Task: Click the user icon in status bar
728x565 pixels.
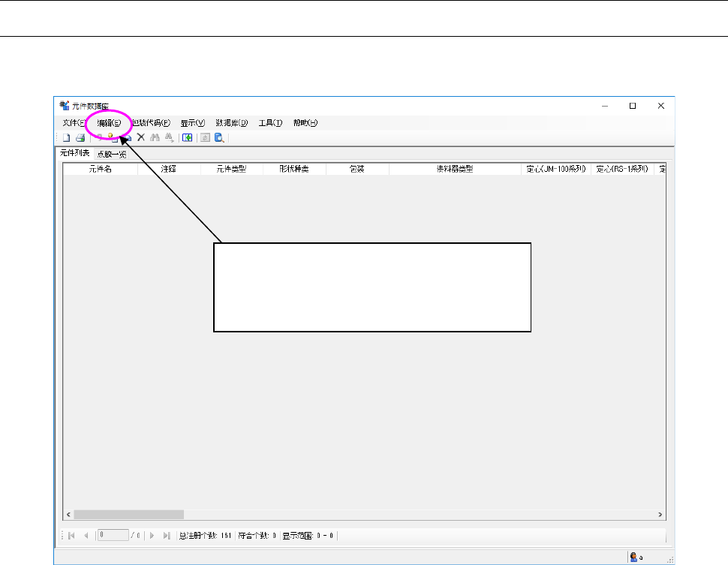Action: pos(633,557)
